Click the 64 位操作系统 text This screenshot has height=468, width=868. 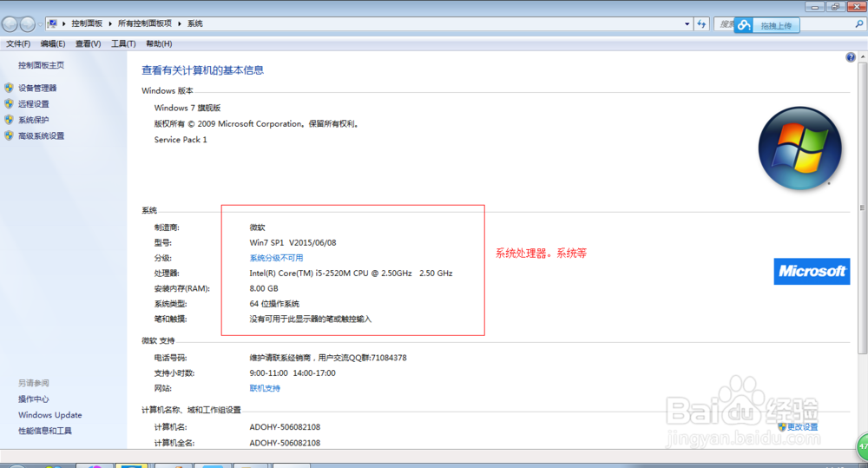point(274,304)
